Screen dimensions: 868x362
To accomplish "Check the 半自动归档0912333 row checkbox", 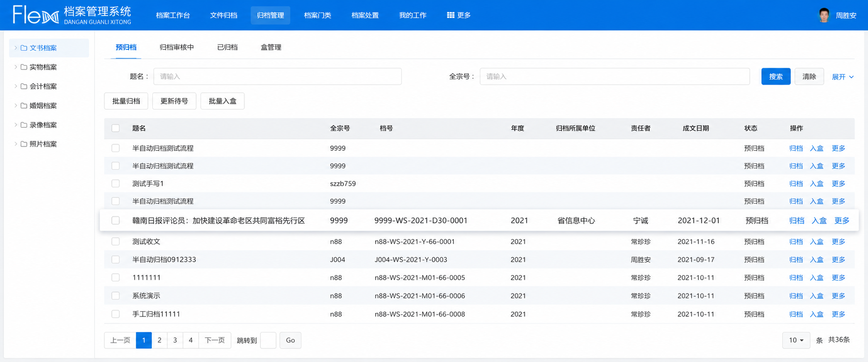I will pos(116,260).
